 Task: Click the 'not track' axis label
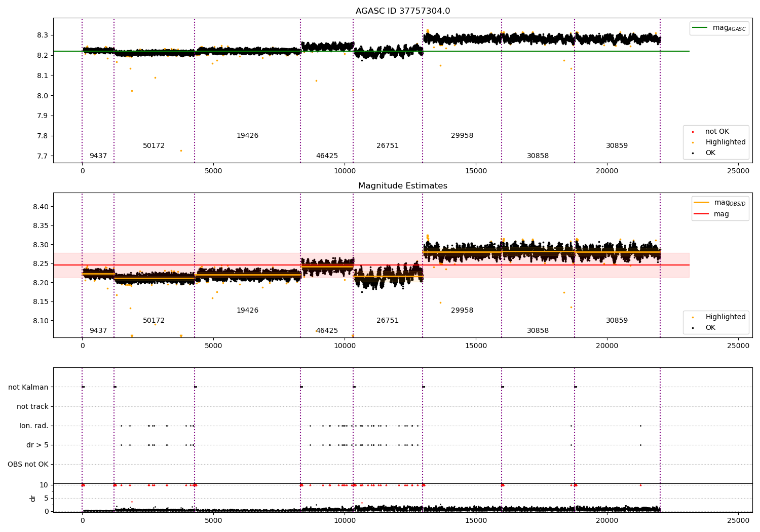[32, 406]
